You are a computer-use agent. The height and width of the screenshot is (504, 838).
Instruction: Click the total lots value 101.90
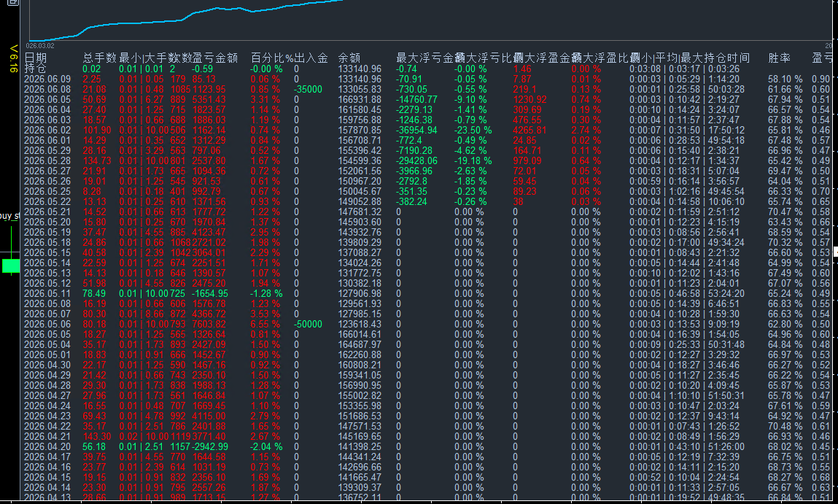(x=97, y=130)
